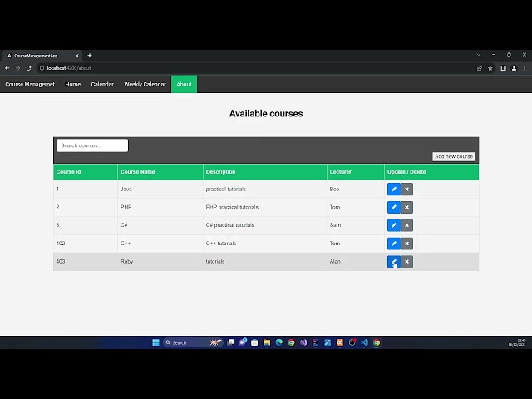Click course id 403 cell

86,262
